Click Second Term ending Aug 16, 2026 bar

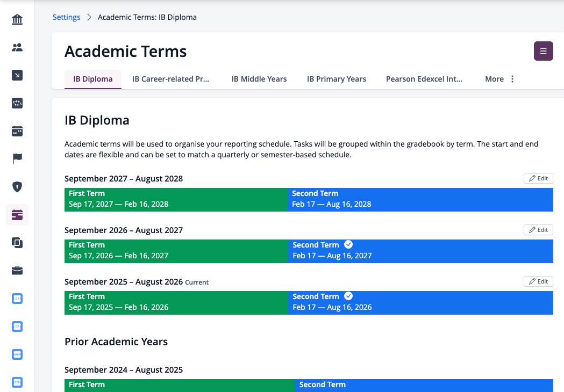pos(420,303)
